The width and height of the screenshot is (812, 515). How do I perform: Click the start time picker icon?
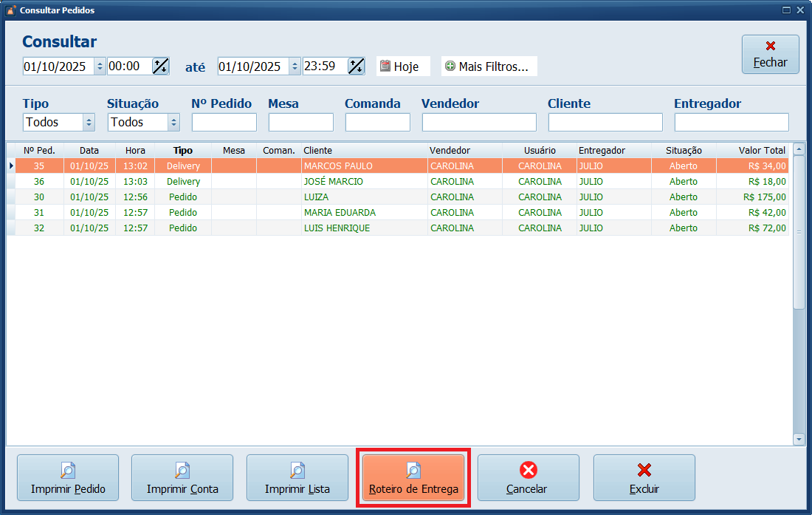[x=161, y=66]
